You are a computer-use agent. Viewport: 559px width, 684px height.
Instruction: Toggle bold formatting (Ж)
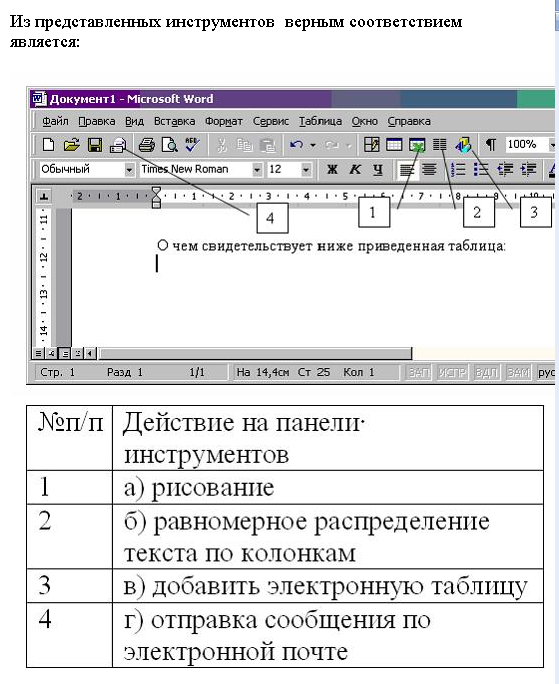(x=332, y=169)
